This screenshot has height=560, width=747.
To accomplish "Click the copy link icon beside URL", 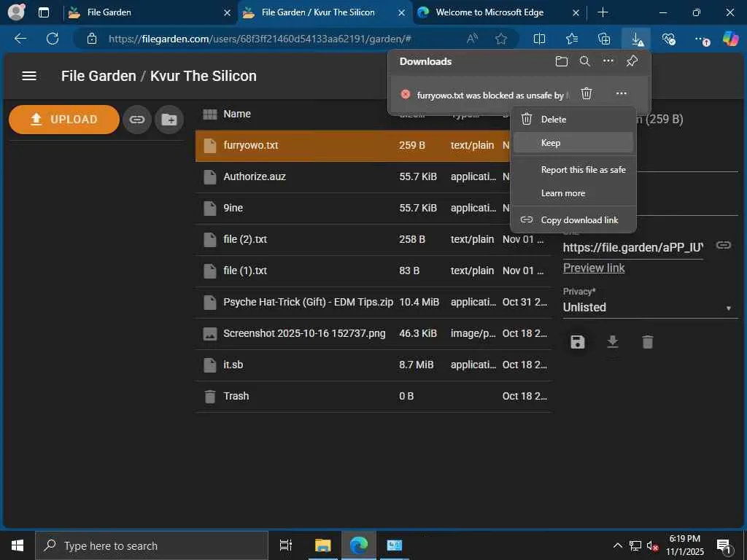I will tap(724, 245).
